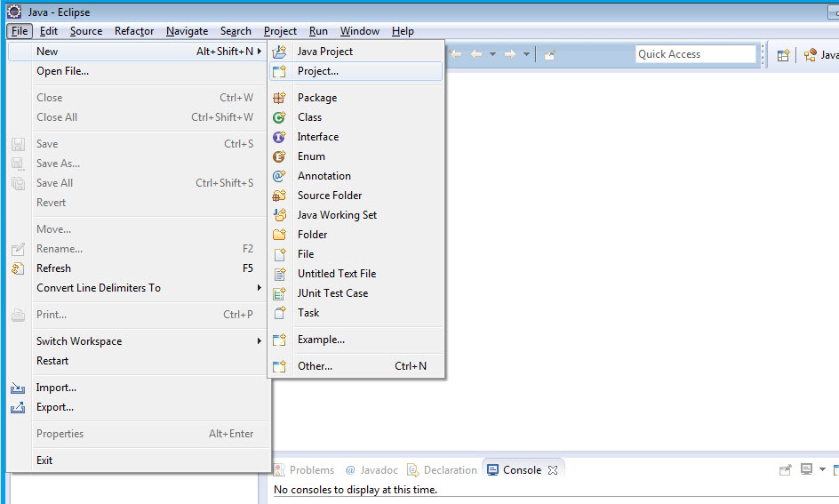
Task: Open the Project menu
Action: pos(280,31)
